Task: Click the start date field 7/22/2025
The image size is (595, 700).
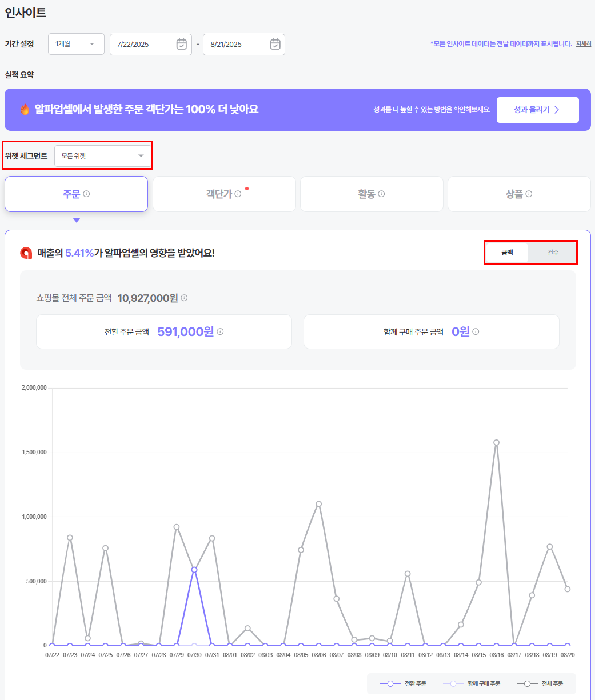Action: click(151, 45)
